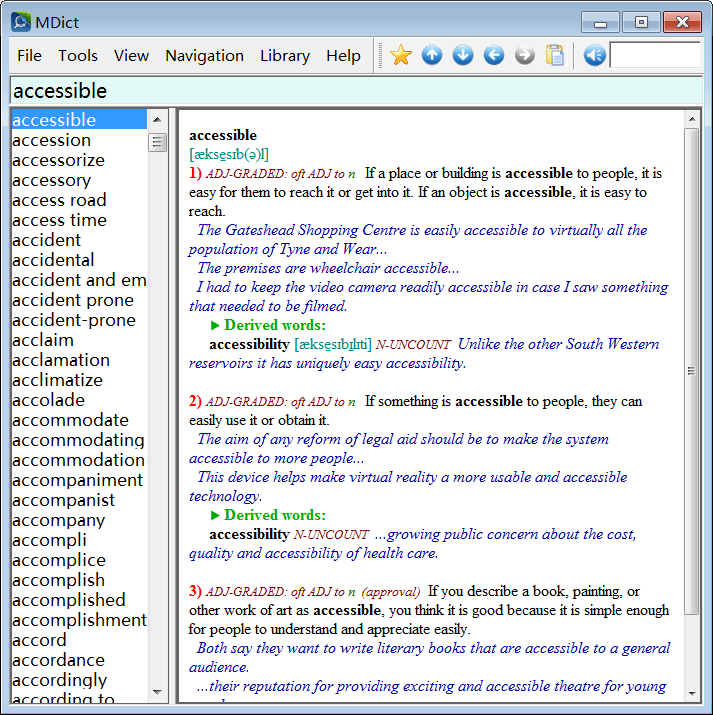Go to previous entry with up arrow
Image resolution: width=713 pixels, height=715 pixels.
432,55
